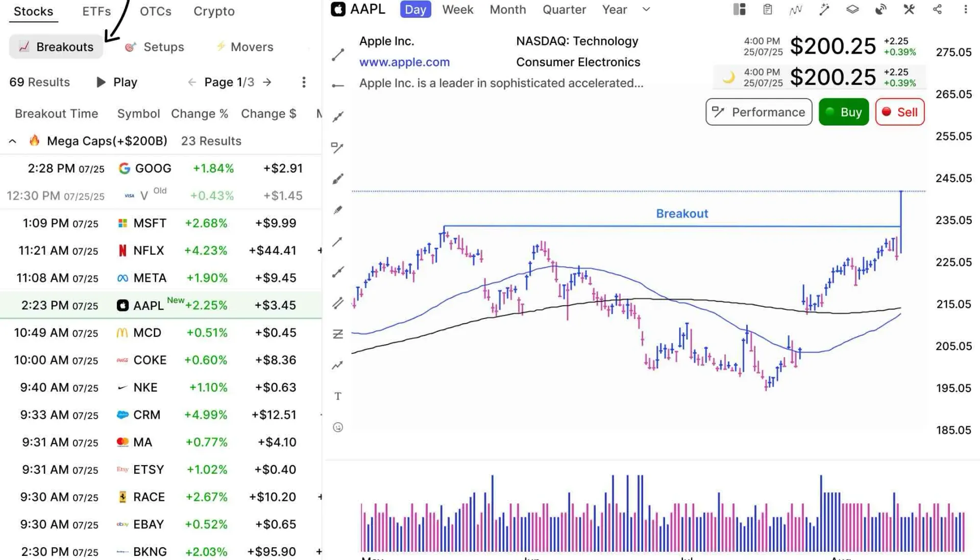Select the arrow line drawing tool

point(338,241)
